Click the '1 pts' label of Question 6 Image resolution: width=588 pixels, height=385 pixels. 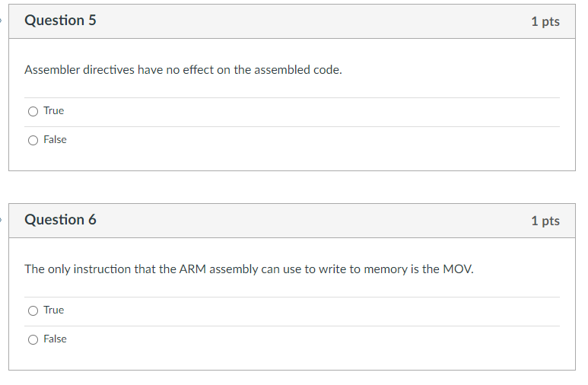[x=545, y=221]
